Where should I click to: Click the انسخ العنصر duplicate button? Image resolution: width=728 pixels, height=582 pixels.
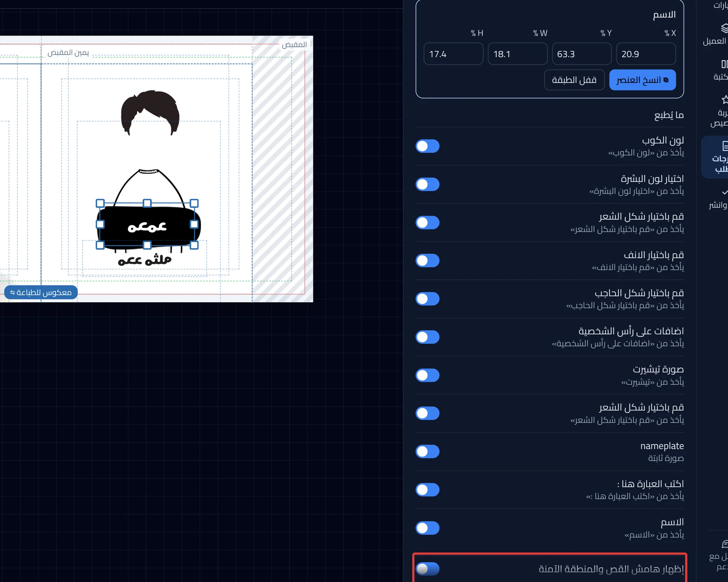point(642,80)
